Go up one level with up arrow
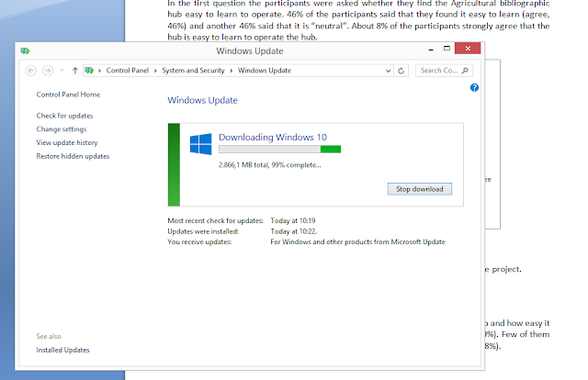The height and width of the screenshot is (380, 588). tap(75, 71)
